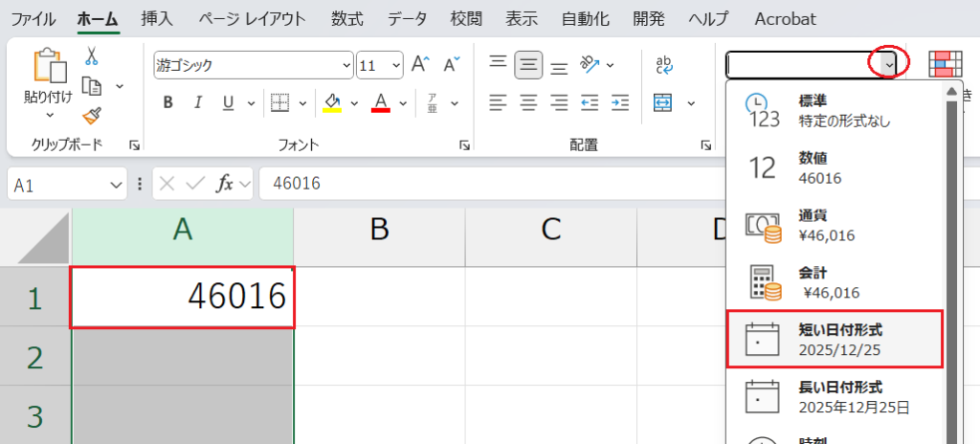Expand the Merge cells options arrow
980x444 pixels.
point(691,103)
